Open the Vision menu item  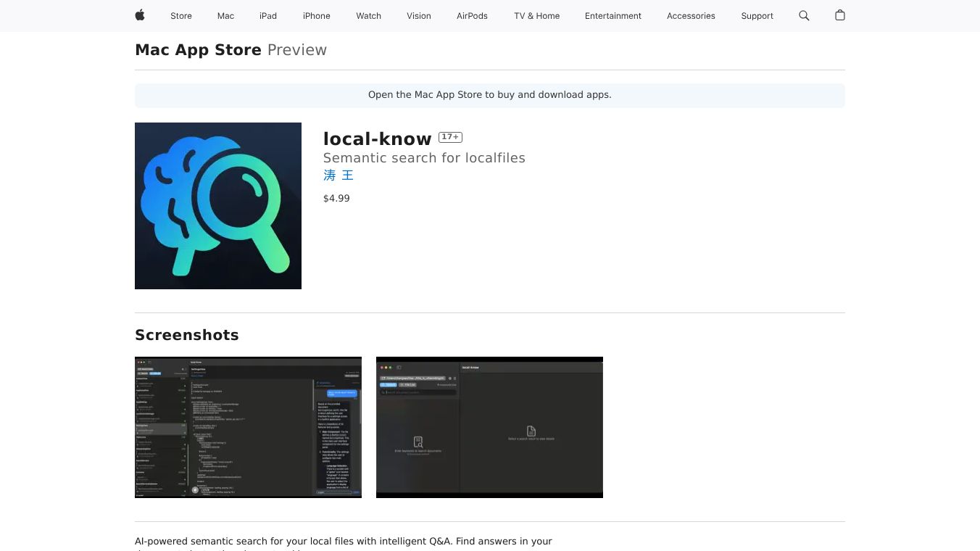(419, 16)
